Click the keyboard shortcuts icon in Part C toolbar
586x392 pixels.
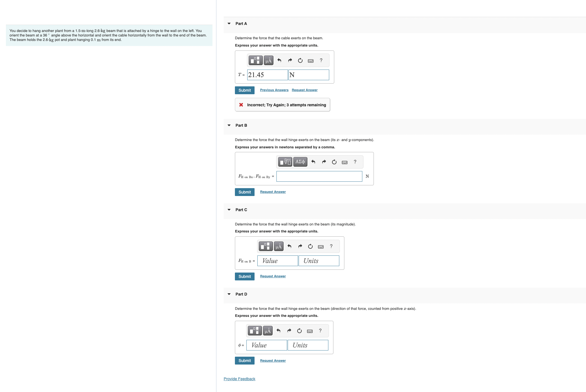[321, 247]
